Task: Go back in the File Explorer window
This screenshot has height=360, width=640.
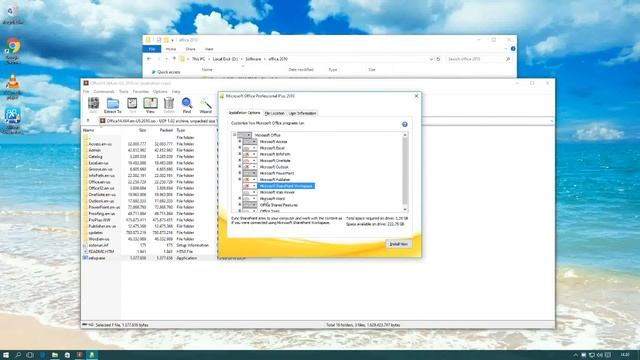Action: pyautogui.click(x=149, y=59)
